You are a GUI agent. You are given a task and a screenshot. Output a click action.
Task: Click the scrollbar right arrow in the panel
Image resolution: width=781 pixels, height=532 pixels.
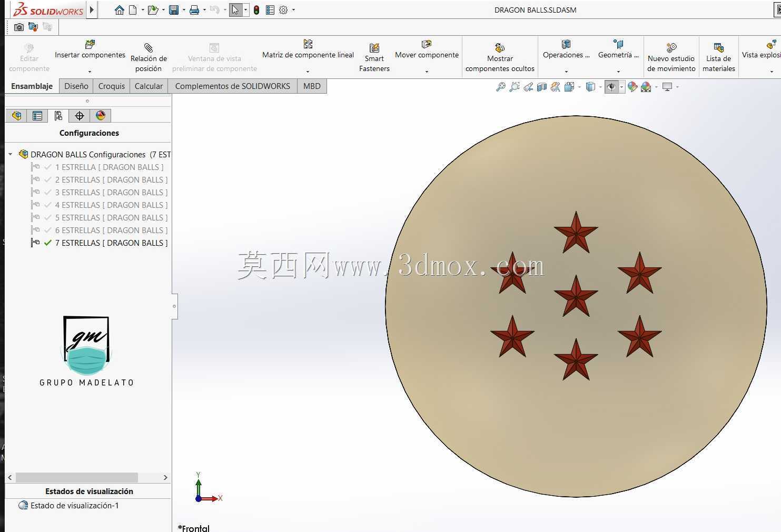point(165,477)
